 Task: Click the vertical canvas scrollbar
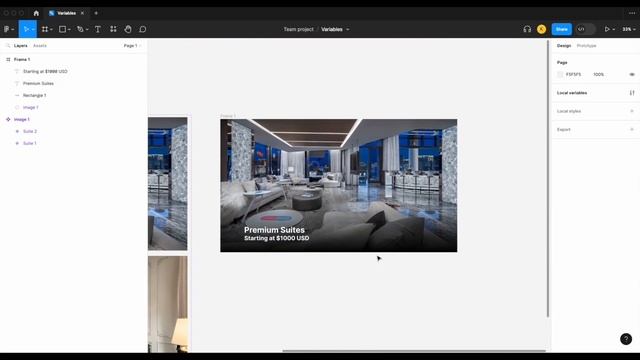click(x=548, y=178)
